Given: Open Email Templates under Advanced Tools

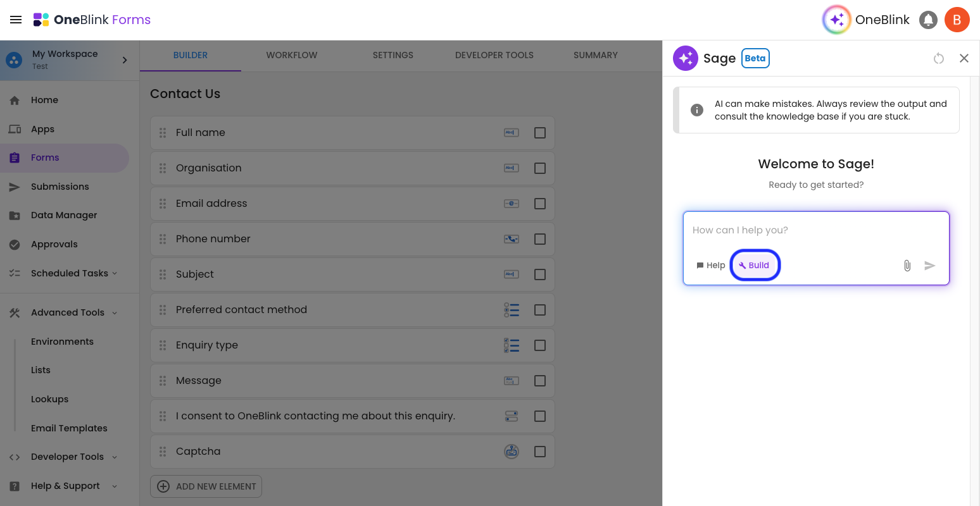Looking at the screenshot, I should pyautogui.click(x=69, y=428).
